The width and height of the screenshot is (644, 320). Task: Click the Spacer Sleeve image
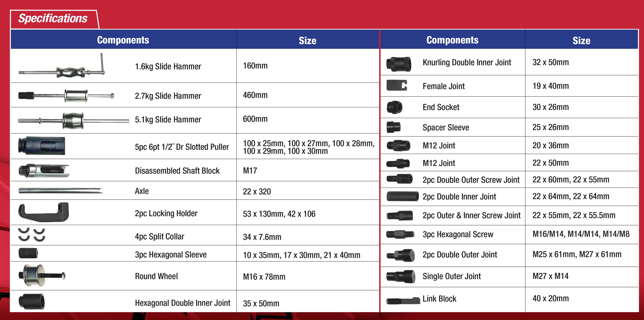pyautogui.click(x=394, y=127)
